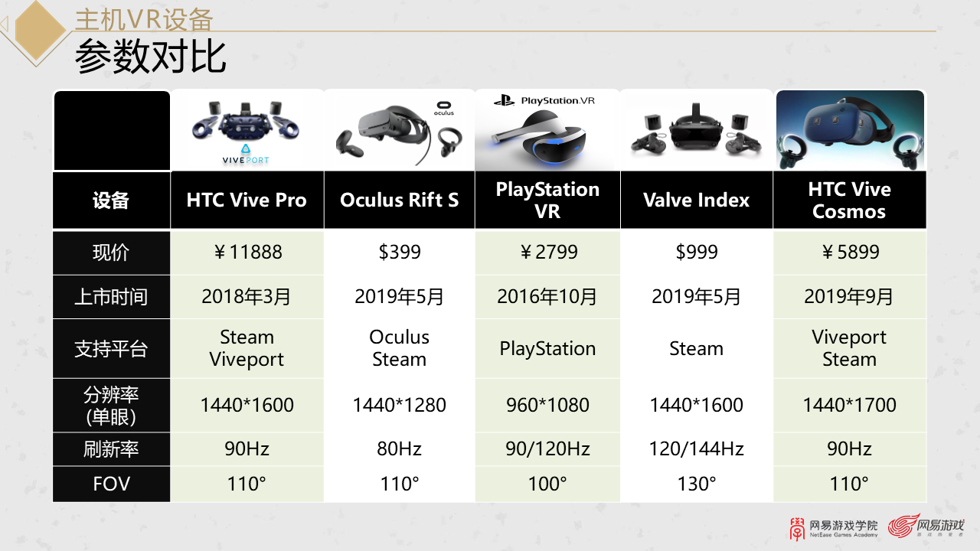Select the HTC Vive Pro headset image

pyautogui.click(x=247, y=121)
